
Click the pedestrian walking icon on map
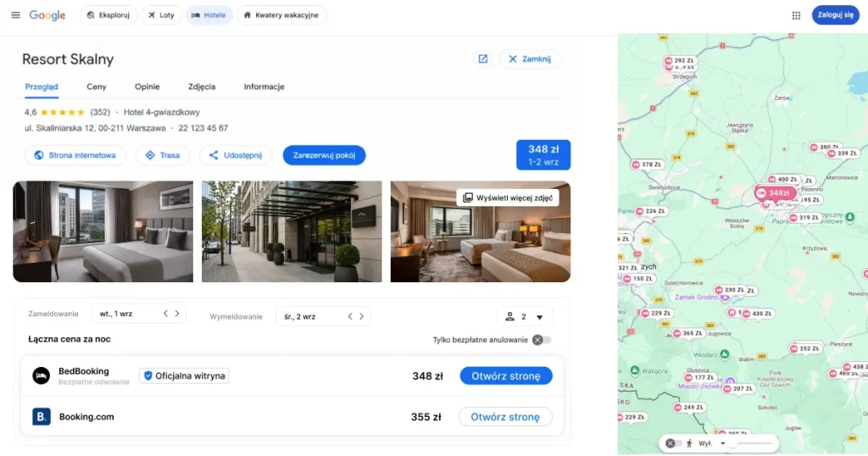click(689, 443)
